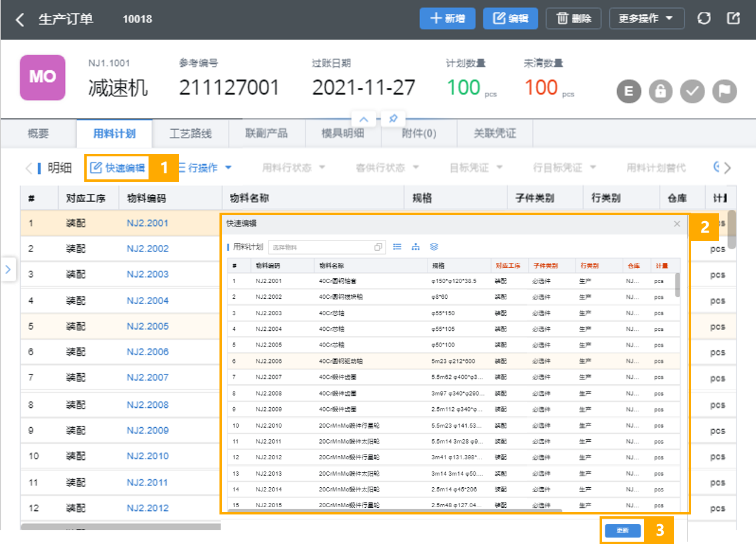Click 对应工序 column header in dialog
Image resolution: width=756 pixels, height=549 pixels.
(508, 265)
